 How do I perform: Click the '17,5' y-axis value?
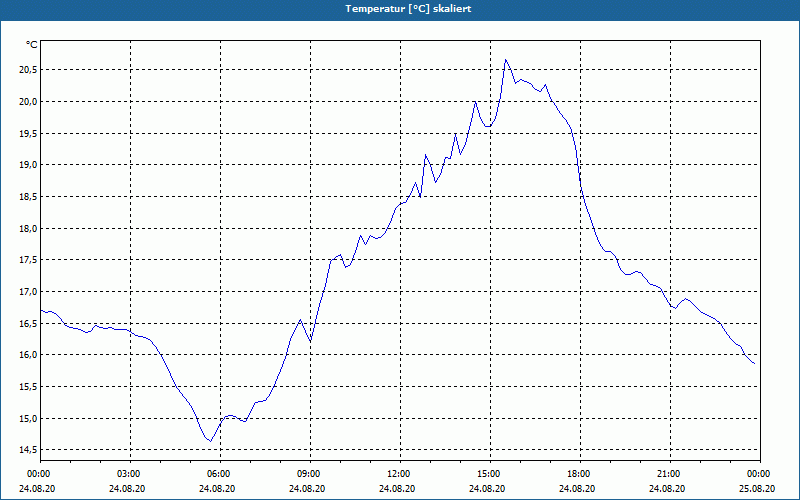pos(28,260)
